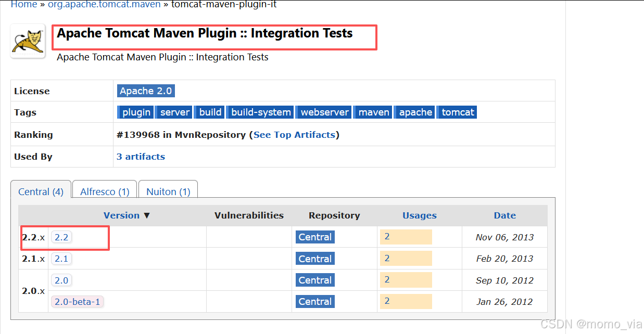This screenshot has width=644, height=334.
Task: Open usages count for version 2.0-beta-1
Action: coord(406,301)
